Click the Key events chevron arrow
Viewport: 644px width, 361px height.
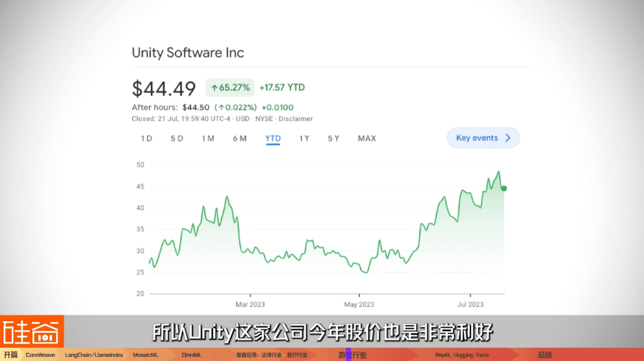click(508, 138)
